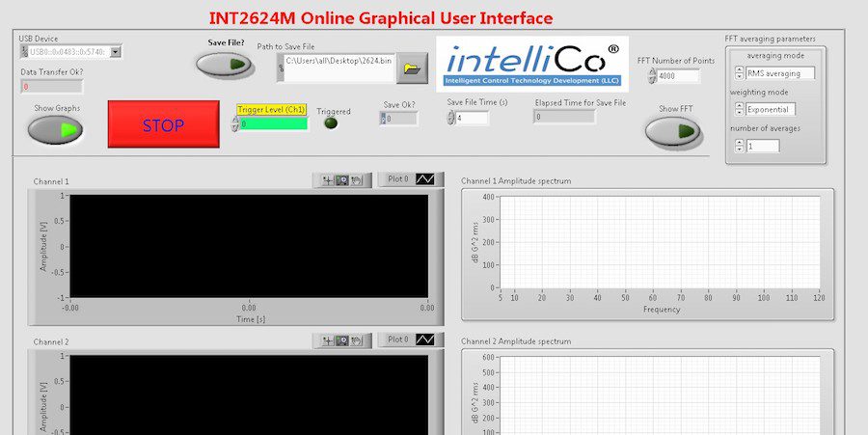Click the 'Channel 2 Amplitude spectrum' label
Image resolution: width=868 pixels, height=435 pixels.
tap(516, 341)
